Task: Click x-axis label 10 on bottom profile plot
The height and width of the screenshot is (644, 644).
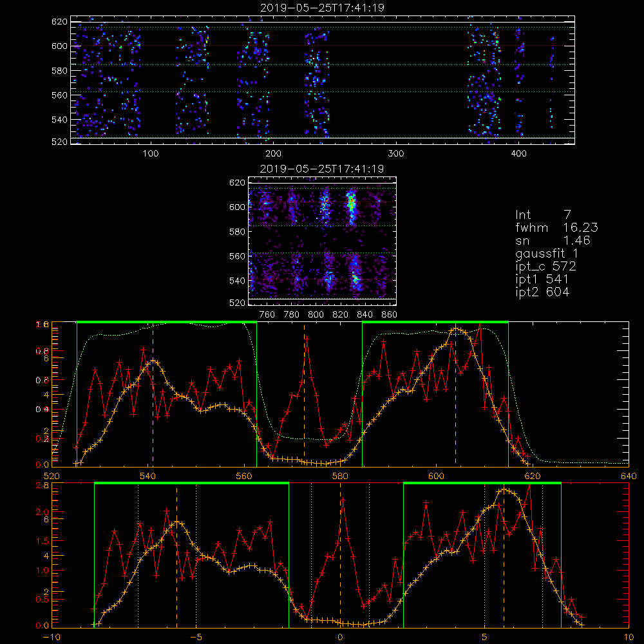Action: pos(629,638)
